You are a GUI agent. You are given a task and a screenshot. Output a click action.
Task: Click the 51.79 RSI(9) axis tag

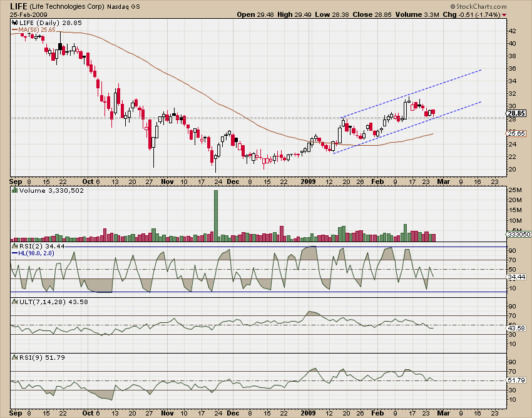point(516,380)
